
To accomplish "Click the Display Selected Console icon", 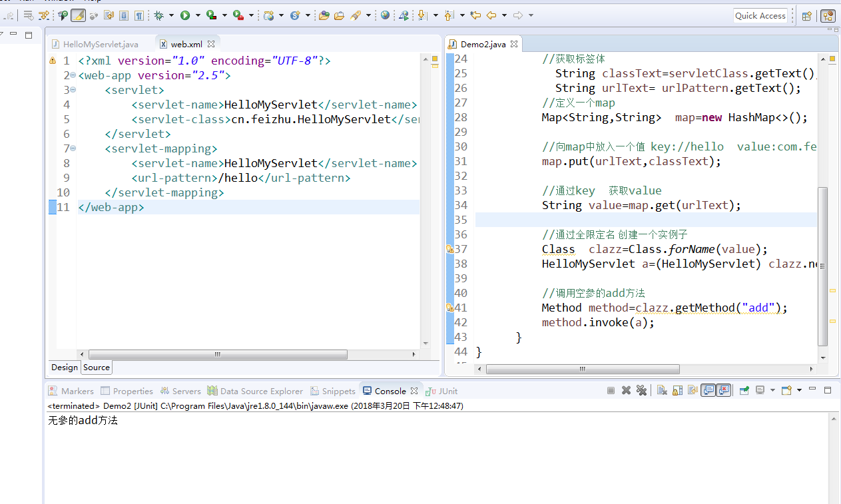I will [x=760, y=391].
